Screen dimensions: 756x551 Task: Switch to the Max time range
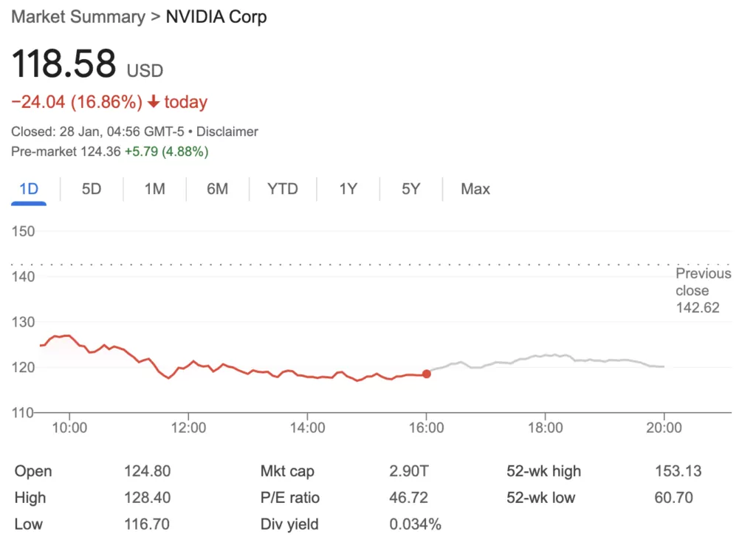click(474, 189)
